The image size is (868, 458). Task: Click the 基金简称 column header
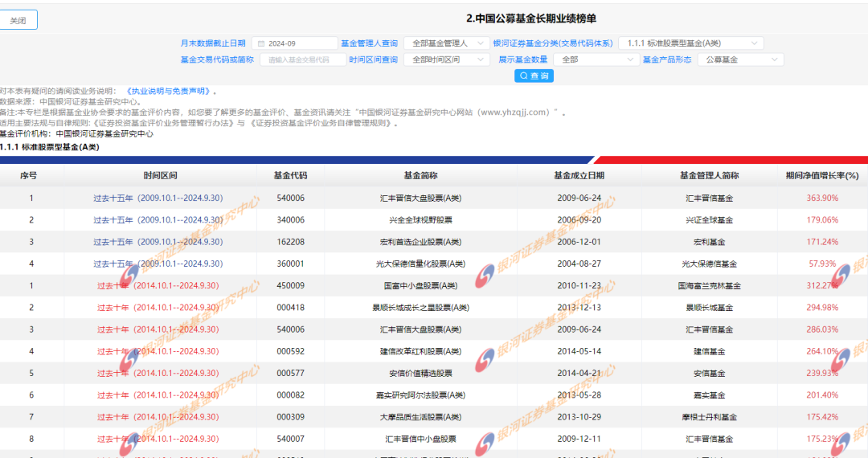[420, 175]
